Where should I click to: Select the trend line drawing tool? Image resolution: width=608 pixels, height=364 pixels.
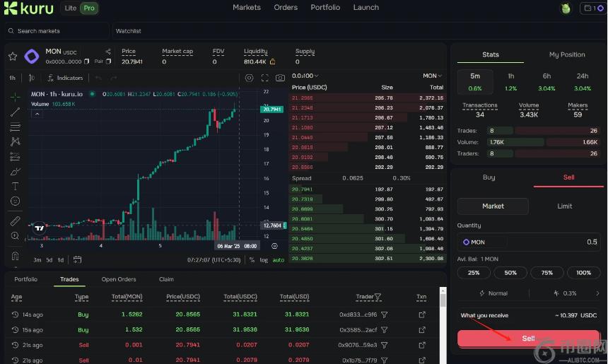point(15,112)
